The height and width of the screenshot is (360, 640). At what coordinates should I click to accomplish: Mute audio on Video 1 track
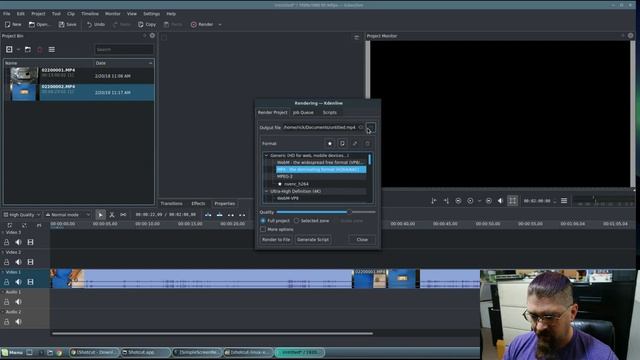(18, 282)
